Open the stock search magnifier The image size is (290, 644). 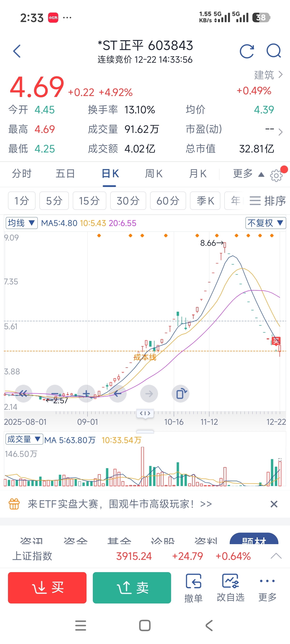[x=274, y=51]
